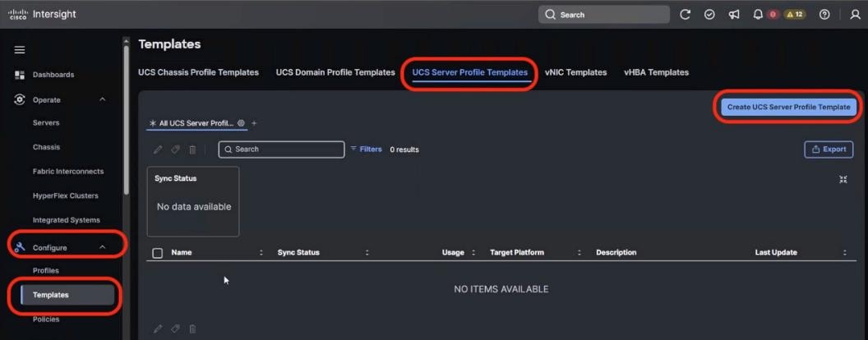Click the top delete trash icon near search

(x=192, y=149)
